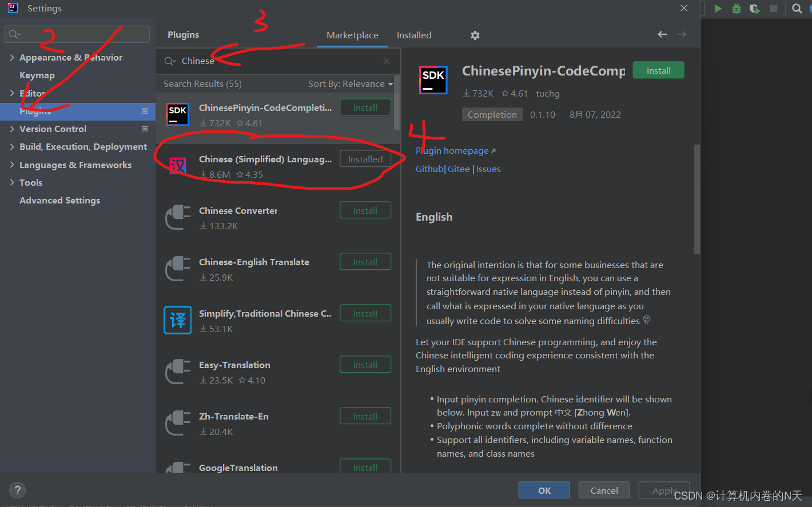Switch to the Installed tab

coord(414,35)
